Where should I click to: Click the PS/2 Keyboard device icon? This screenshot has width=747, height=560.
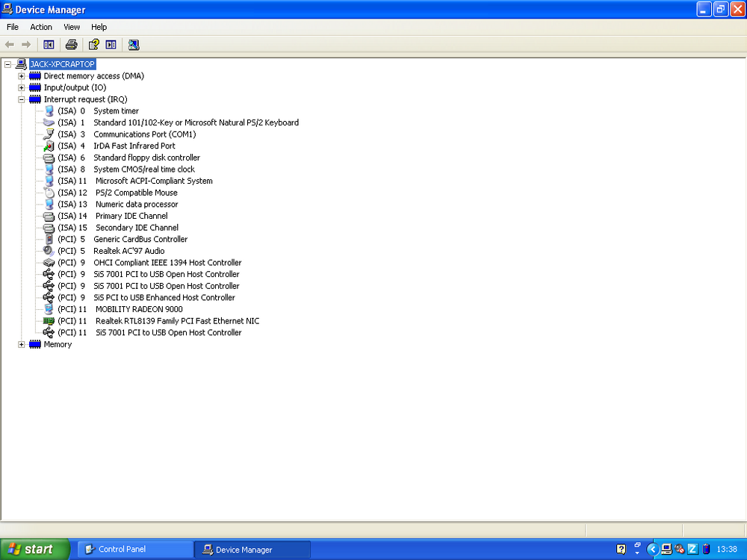pos(49,123)
